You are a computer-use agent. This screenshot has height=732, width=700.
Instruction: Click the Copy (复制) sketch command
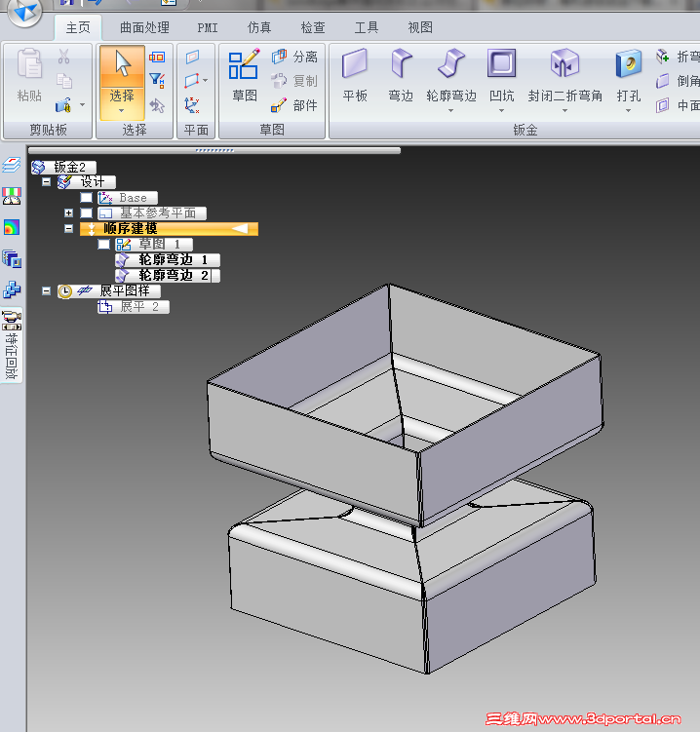(x=294, y=81)
